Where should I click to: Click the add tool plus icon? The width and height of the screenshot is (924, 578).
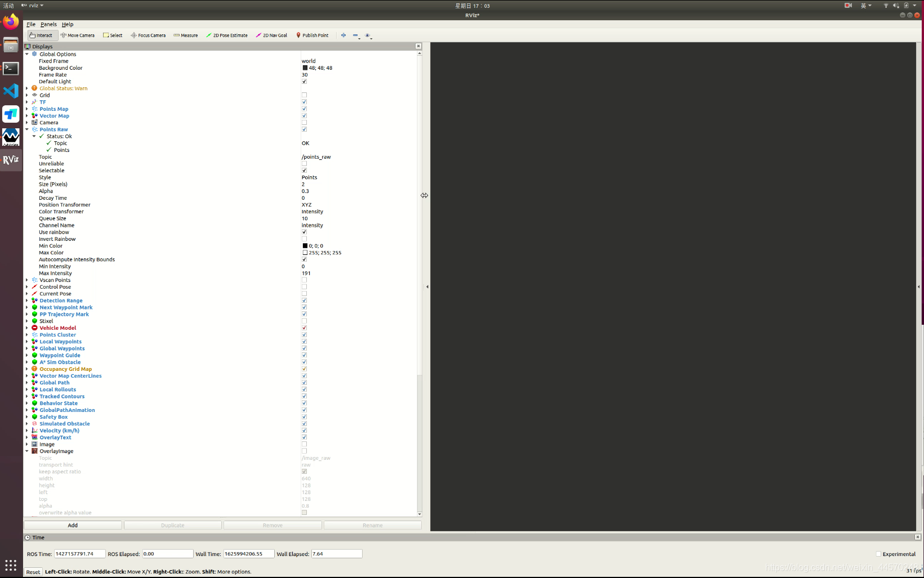(343, 35)
